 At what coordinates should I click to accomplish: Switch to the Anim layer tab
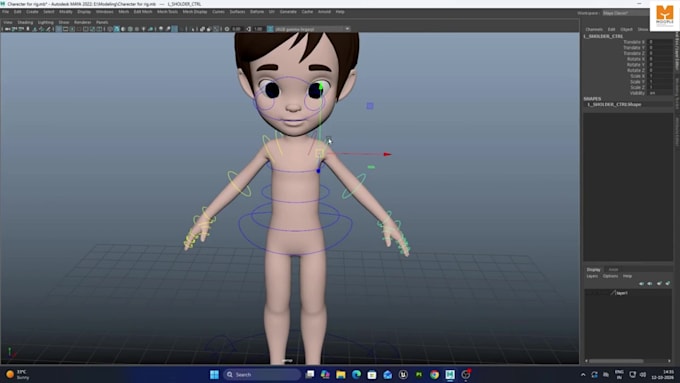[x=613, y=269]
